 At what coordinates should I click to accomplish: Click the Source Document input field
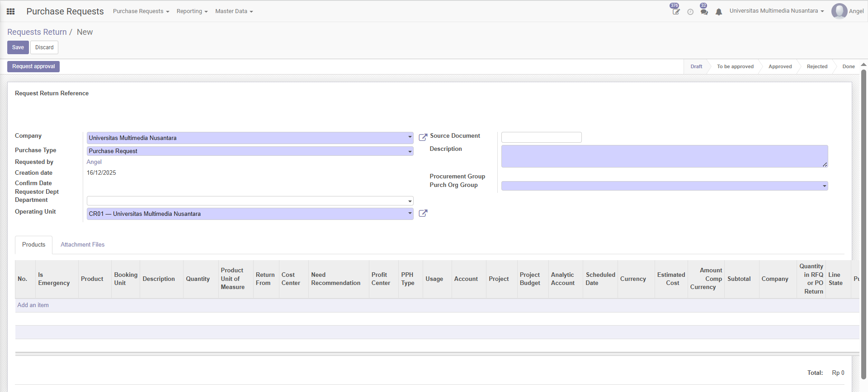point(542,137)
